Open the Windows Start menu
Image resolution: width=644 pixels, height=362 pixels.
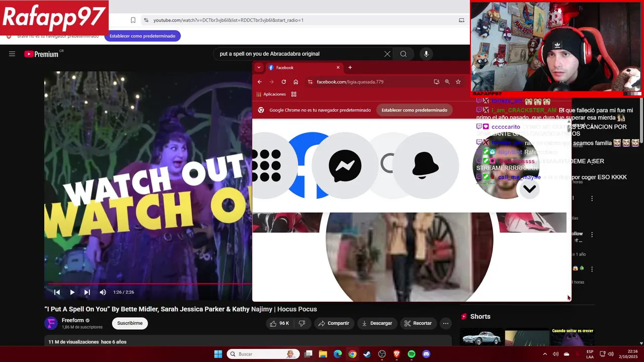pos(218,354)
